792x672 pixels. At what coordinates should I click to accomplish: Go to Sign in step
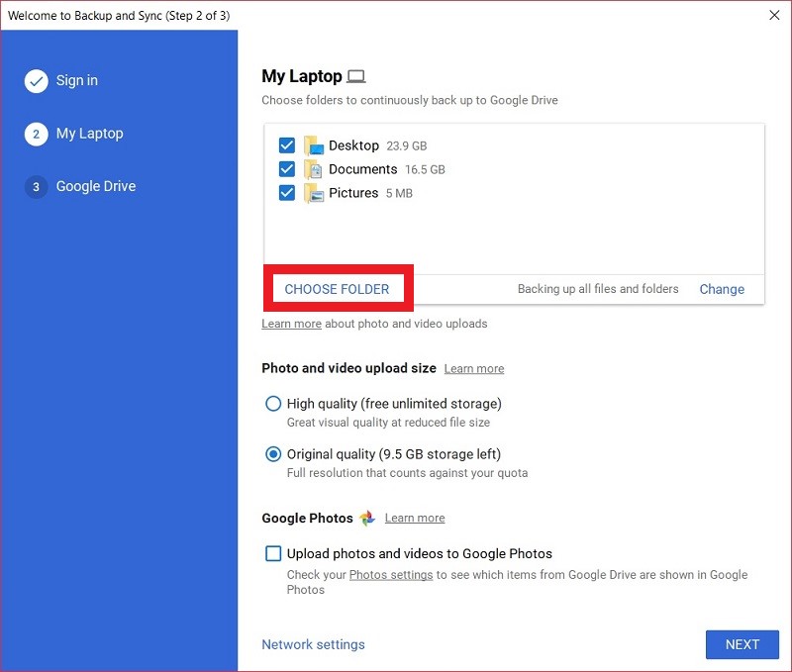pyautogui.click(x=77, y=80)
